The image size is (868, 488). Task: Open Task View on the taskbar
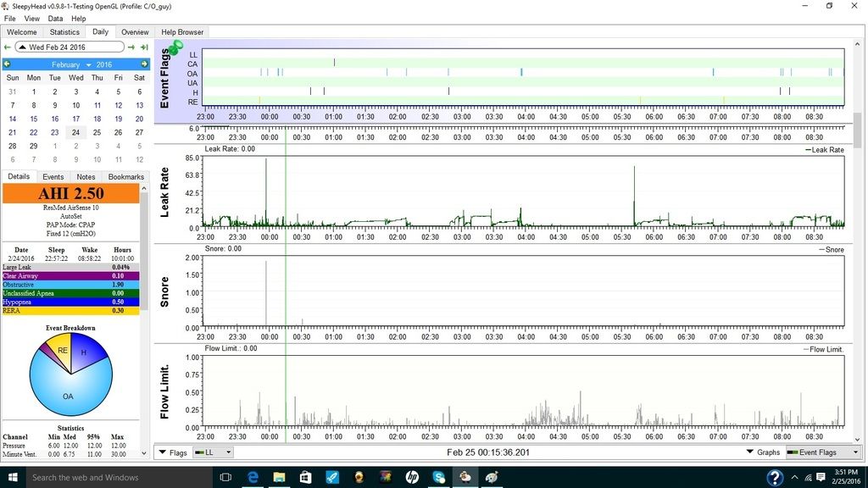click(x=225, y=477)
